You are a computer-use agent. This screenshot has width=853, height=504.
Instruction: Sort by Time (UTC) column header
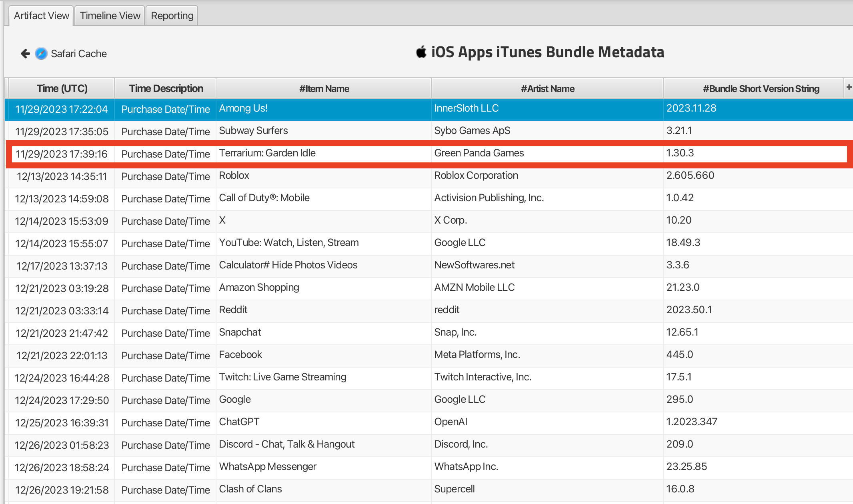click(62, 88)
